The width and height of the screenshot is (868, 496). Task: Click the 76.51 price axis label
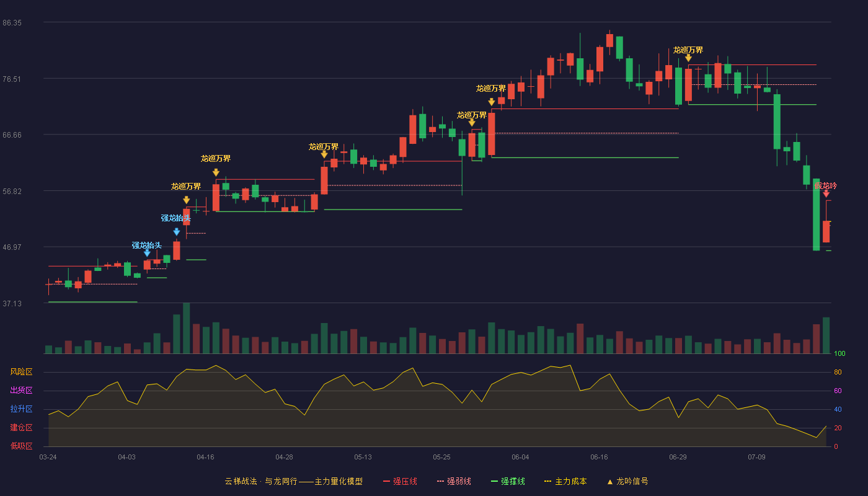click(12, 79)
